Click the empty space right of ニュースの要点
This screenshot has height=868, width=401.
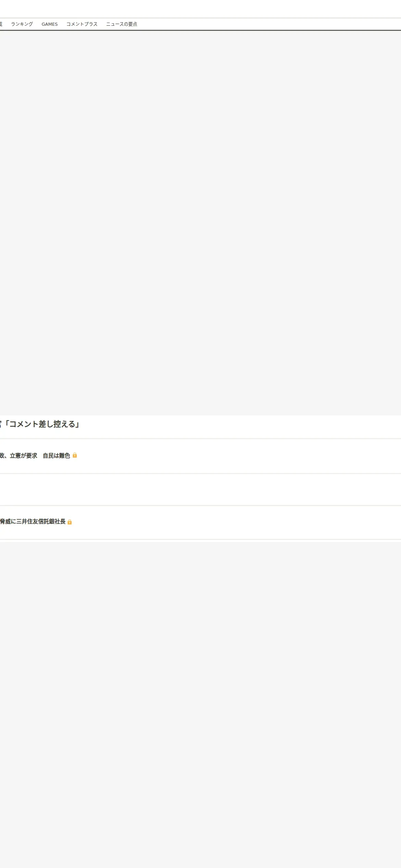[269, 24]
